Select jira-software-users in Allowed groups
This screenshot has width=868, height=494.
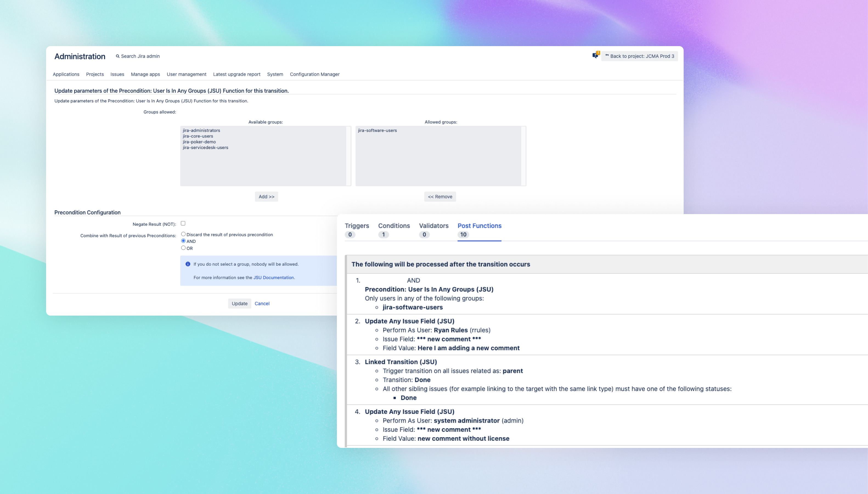(x=377, y=131)
